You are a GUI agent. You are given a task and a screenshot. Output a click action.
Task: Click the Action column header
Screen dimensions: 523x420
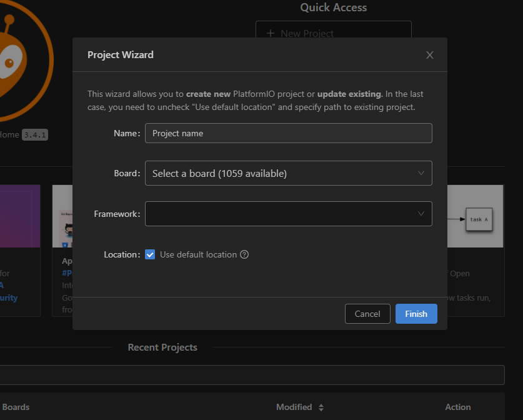coord(457,407)
